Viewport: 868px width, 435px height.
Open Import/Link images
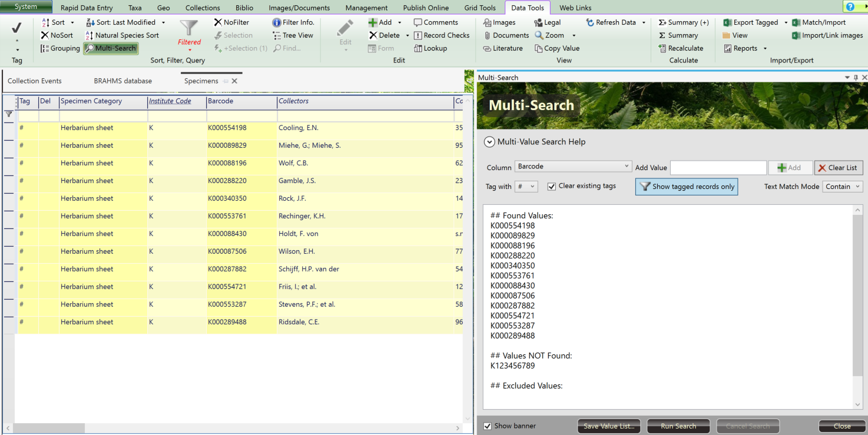(827, 35)
